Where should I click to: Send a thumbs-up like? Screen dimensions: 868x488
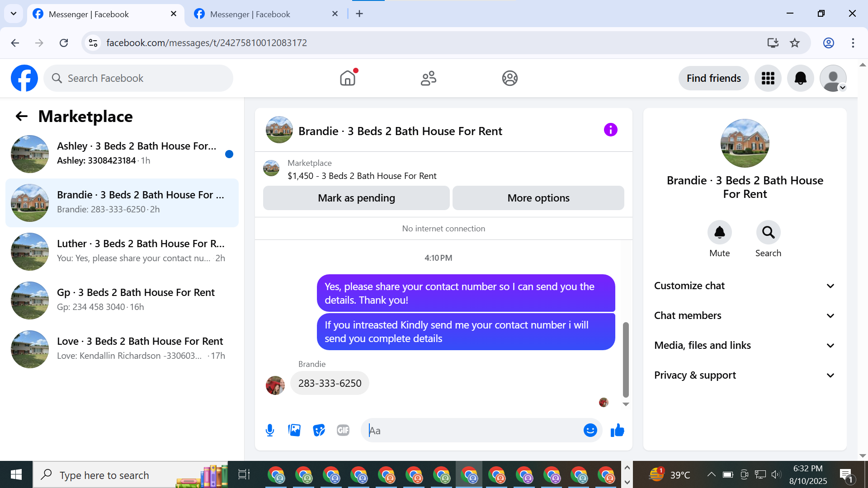click(617, 431)
